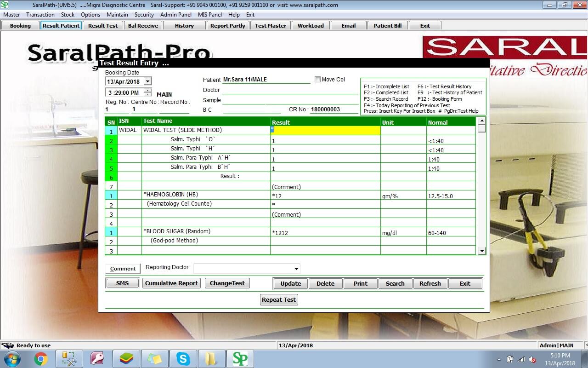Click the Delete button
588x368 pixels.
point(325,283)
